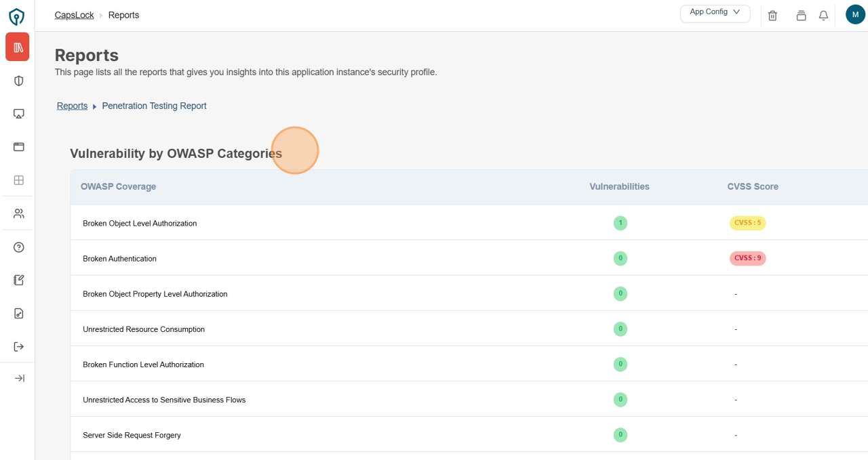The width and height of the screenshot is (868, 460).
Task: Click the shield icon in the sidebar
Action: point(19,81)
